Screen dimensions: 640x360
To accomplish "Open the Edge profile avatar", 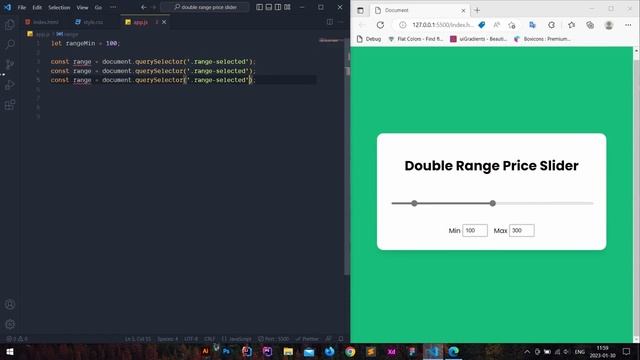I will click(x=609, y=25).
